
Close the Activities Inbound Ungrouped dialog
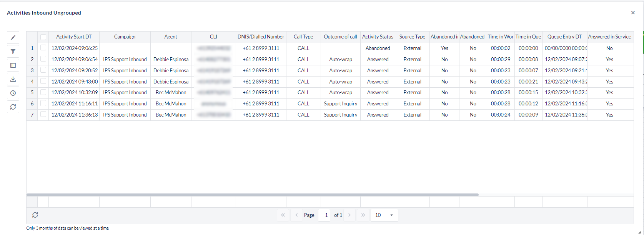pos(633,13)
